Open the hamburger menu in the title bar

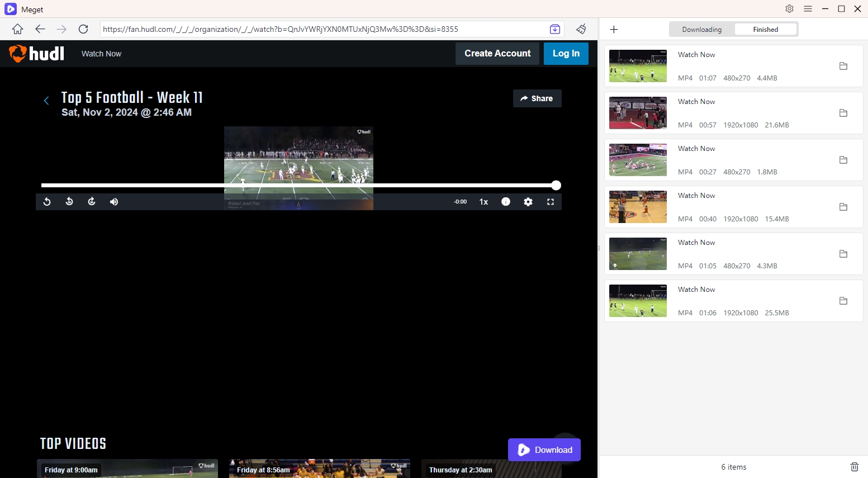808,9
